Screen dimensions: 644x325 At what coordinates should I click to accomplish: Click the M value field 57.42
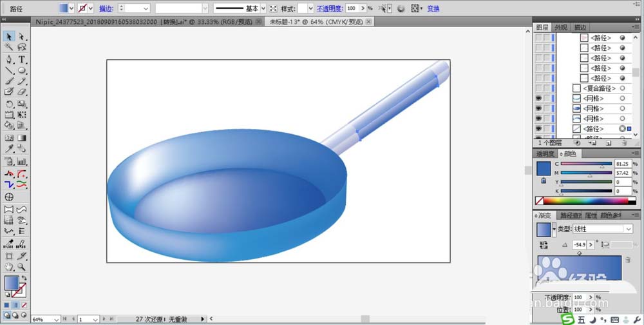[x=623, y=173]
